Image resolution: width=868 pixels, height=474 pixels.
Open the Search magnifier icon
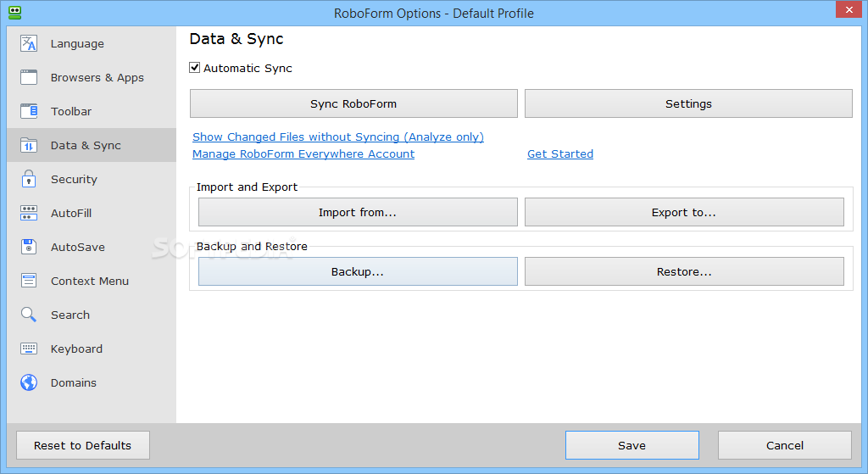(29, 315)
